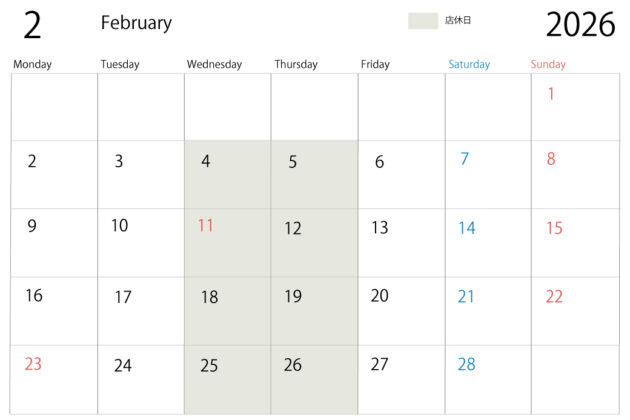This screenshot has height=420, width=630.
Task: Choose Saturday February 28
Action: [x=467, y=364]
